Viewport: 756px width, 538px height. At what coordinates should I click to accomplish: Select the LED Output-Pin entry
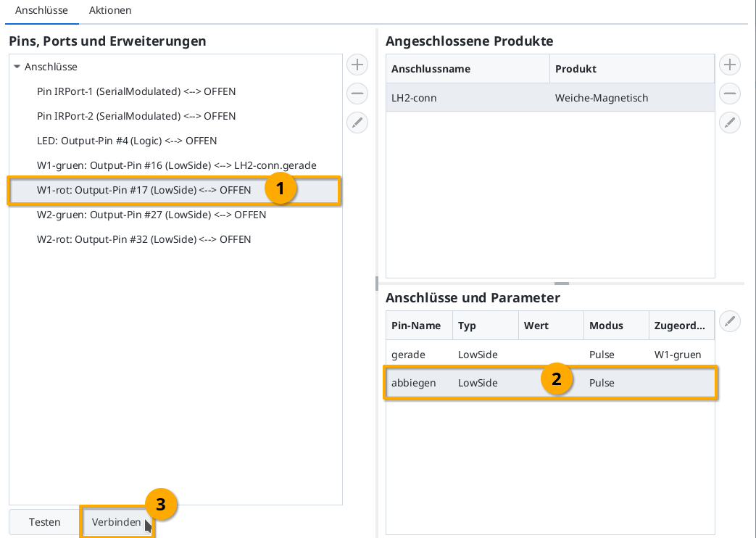point(127,141)
